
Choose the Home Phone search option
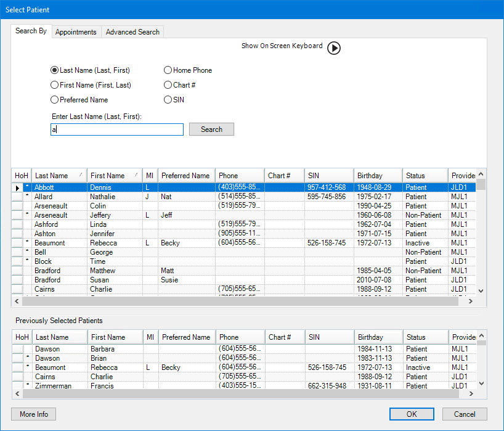coord(168,70)
